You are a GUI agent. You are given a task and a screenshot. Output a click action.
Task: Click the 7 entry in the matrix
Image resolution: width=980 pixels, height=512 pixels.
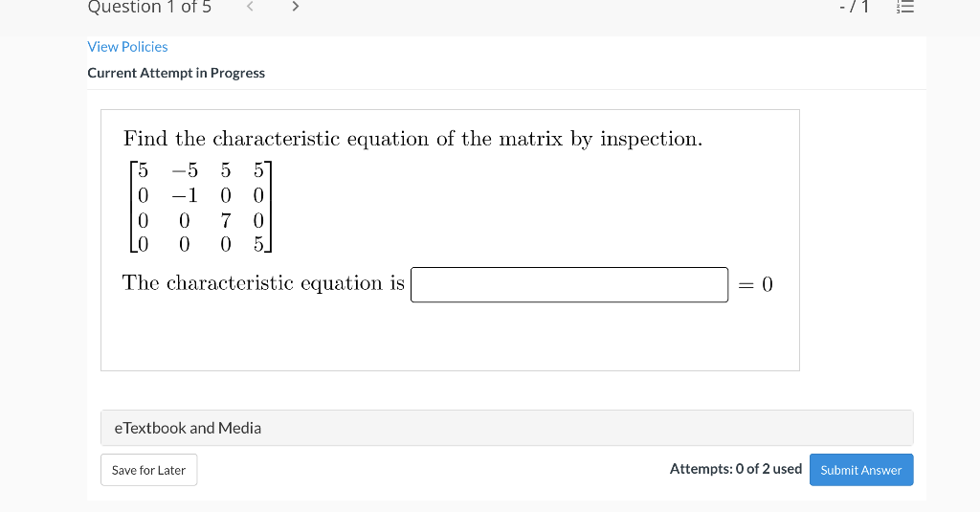tap(226, 219)
